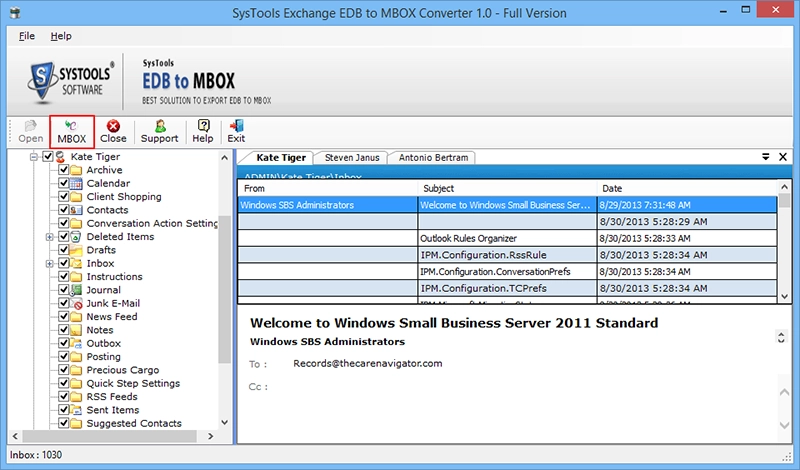Open the tab list dropdown arrow

click(x=766, y=157)
